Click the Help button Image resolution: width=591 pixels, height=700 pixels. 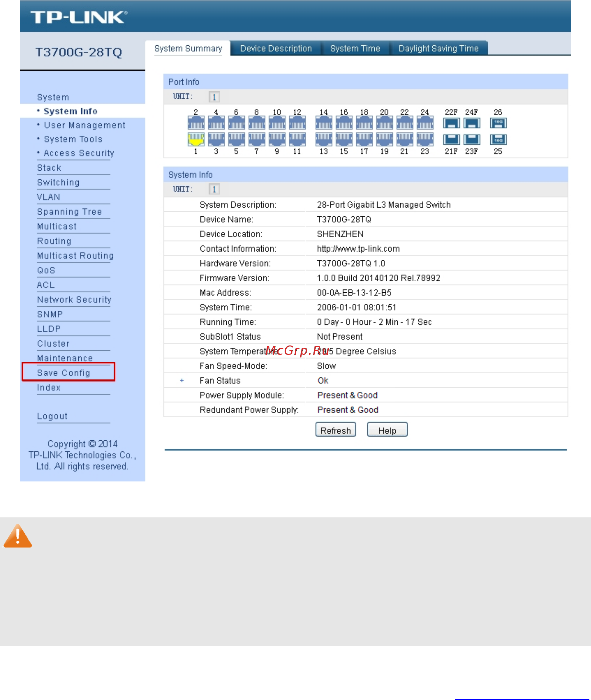tap(387, 430)
